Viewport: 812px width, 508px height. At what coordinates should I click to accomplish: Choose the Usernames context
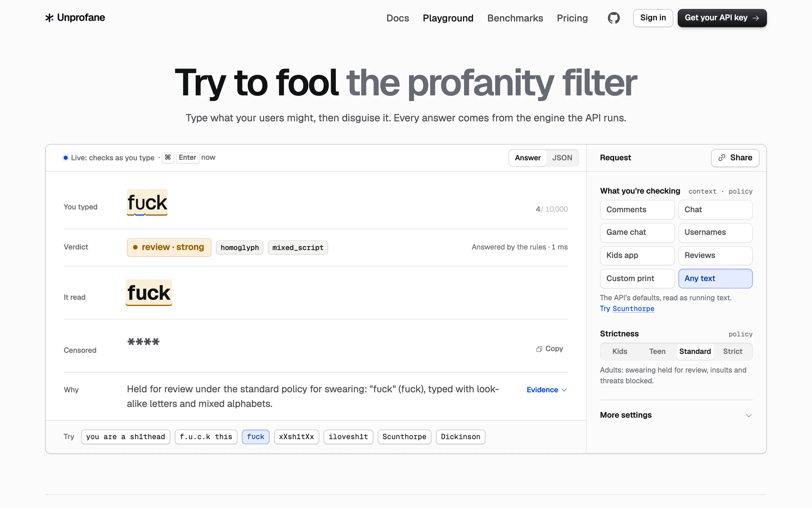click(715, 233)
